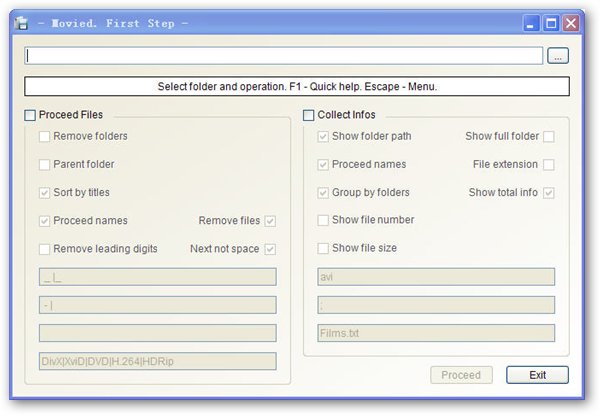Click the DivX|XviD|DVD keywords text field
This screenshot has width=600, height=415.
point(157,361)
